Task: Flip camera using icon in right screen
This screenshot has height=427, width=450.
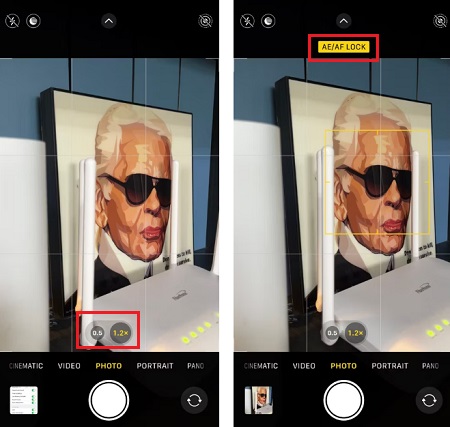Action: tap(429, 400)
